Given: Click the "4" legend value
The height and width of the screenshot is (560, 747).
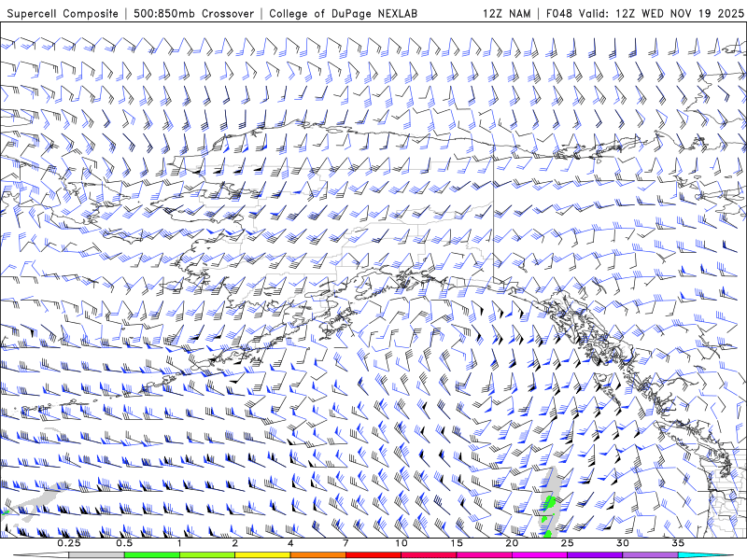Looking at the screenshot, I should [x=290, y=543].
